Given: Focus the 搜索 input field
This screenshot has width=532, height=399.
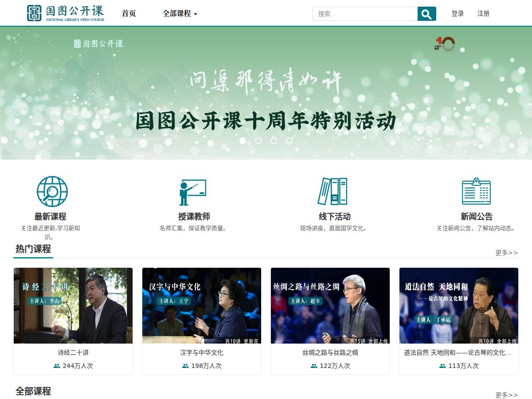Looking at the screenshot, I should click(365, 14).
